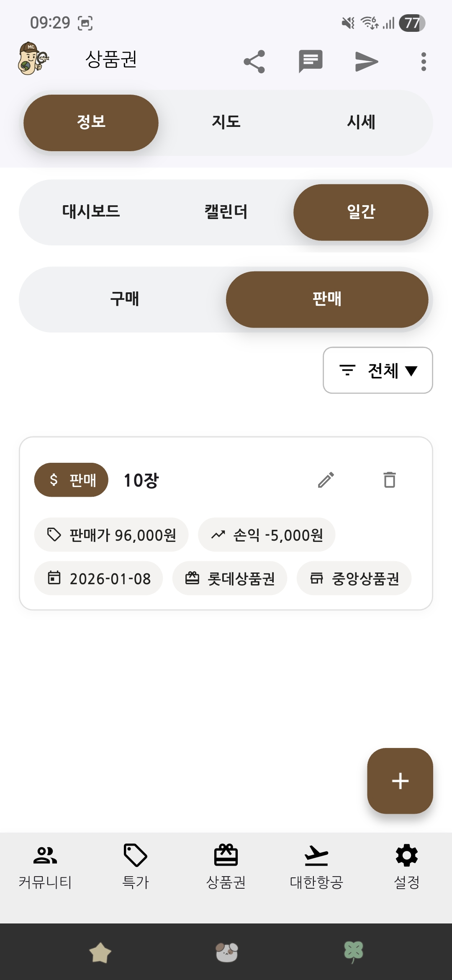452x980 pixels.
Task: Edit the sale entry with pencil icon
Action: [x=326, y=480]
